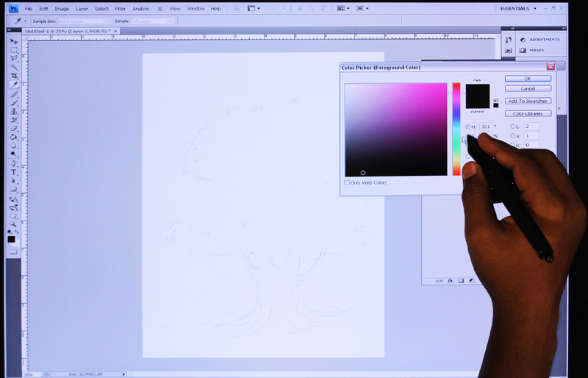The width and height of the screenshot is (588, 378).
Task: Select the Magic Wand tool
Action: coord(14,68)
